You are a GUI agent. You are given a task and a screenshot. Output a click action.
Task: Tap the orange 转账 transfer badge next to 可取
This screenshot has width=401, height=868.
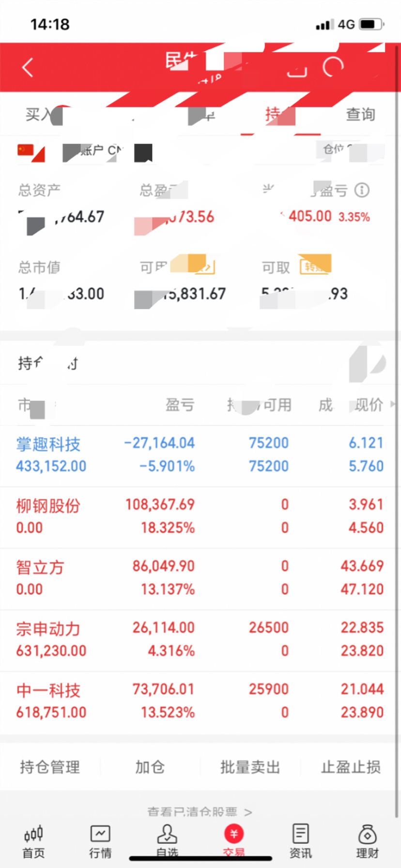click(x=315, y=264)
